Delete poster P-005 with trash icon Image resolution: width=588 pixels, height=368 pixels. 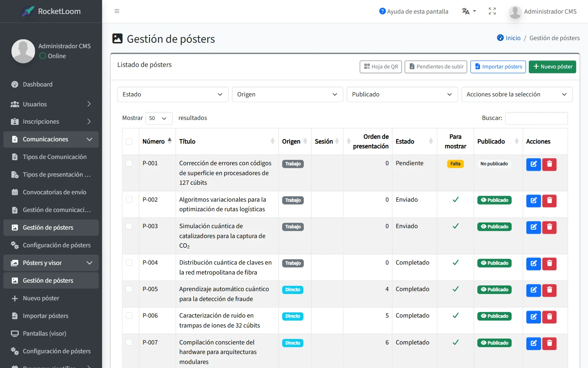[549, 290]
